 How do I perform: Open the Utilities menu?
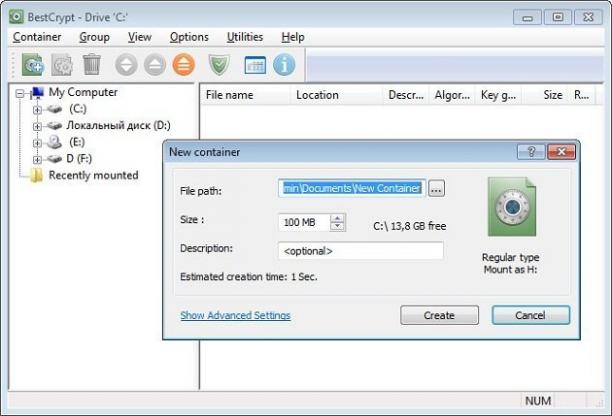245,37
